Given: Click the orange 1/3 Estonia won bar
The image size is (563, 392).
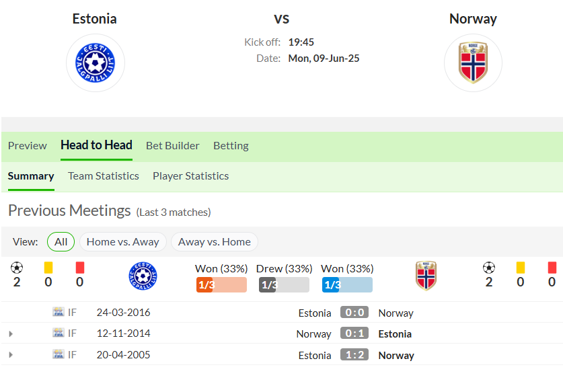Looking at the screenshot, I should pos(221,284).
